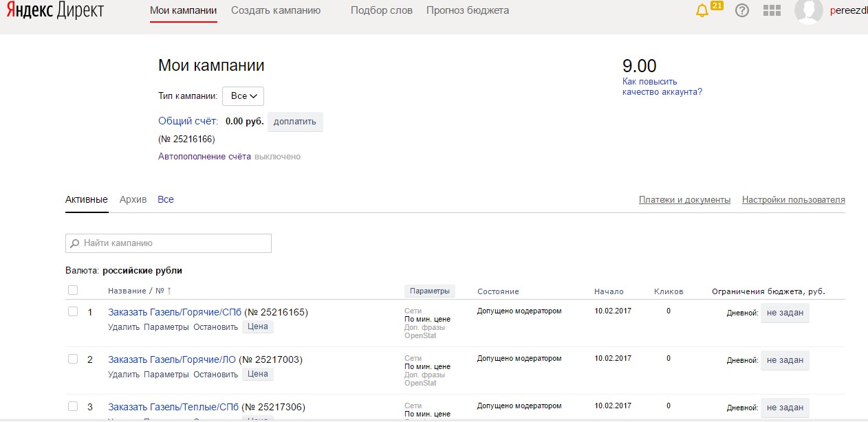
Task: Open the Тип кампании dropdown
Action: click(x=243, y=96)
